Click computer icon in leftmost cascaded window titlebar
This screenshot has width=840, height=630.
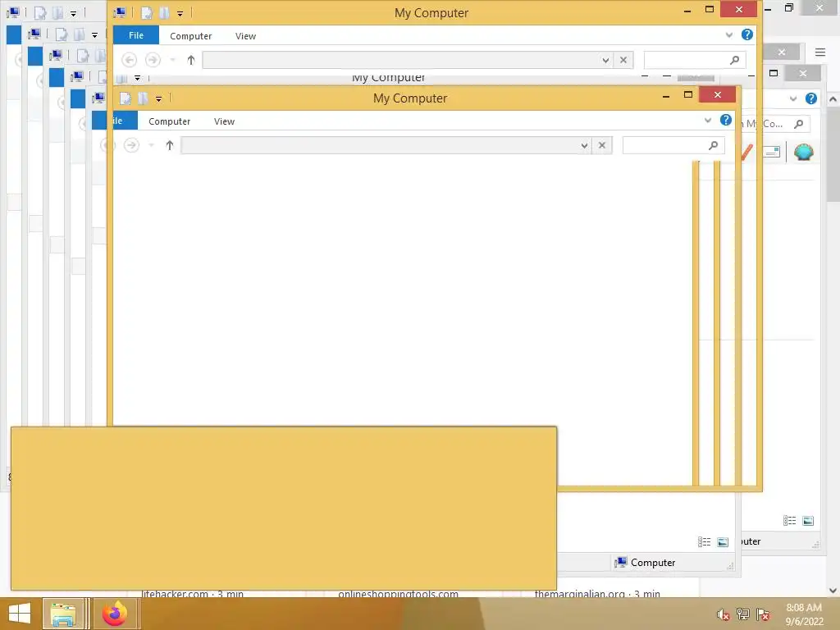13,11
